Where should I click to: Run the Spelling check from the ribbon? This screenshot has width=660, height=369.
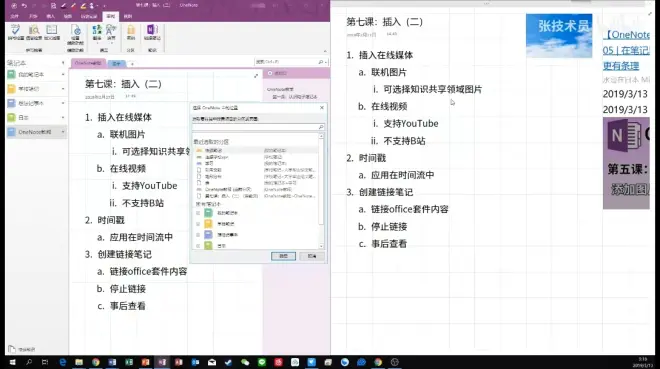[x=16, y=32]
